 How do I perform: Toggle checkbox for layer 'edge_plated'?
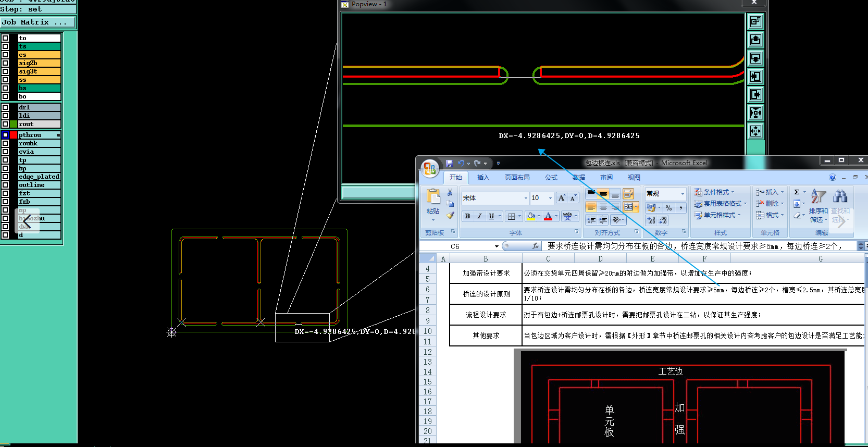click(5, 177)
